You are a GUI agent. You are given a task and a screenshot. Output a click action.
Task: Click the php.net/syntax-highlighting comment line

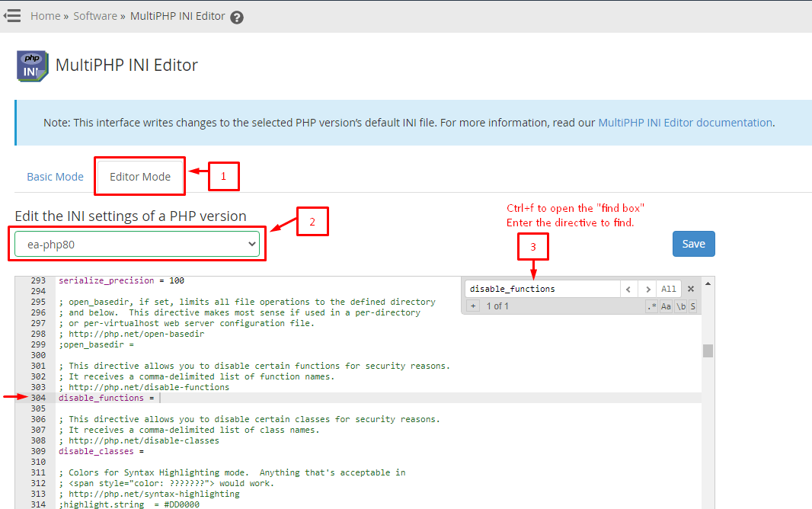pos(149,494)
